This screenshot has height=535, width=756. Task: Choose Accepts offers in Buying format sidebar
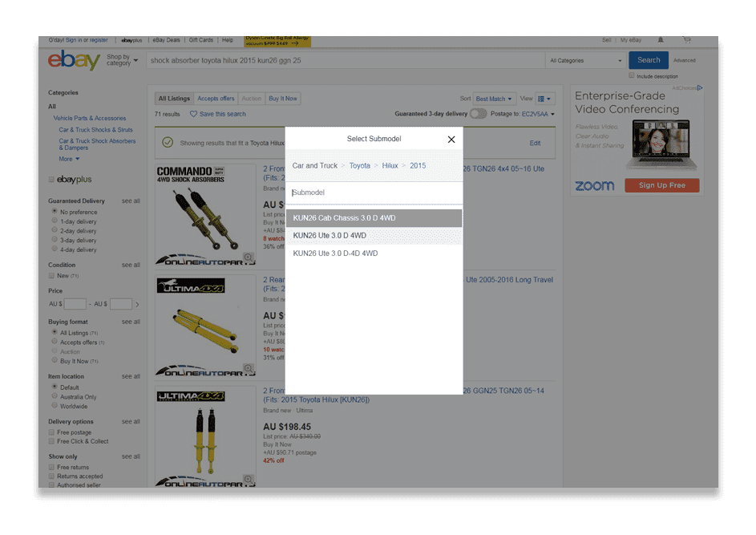click(55, 342)
